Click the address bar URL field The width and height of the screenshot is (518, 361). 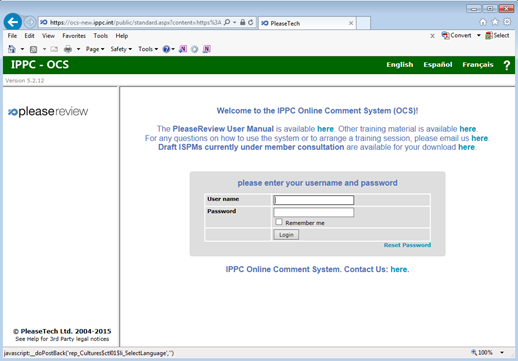[x=135, y=22]
